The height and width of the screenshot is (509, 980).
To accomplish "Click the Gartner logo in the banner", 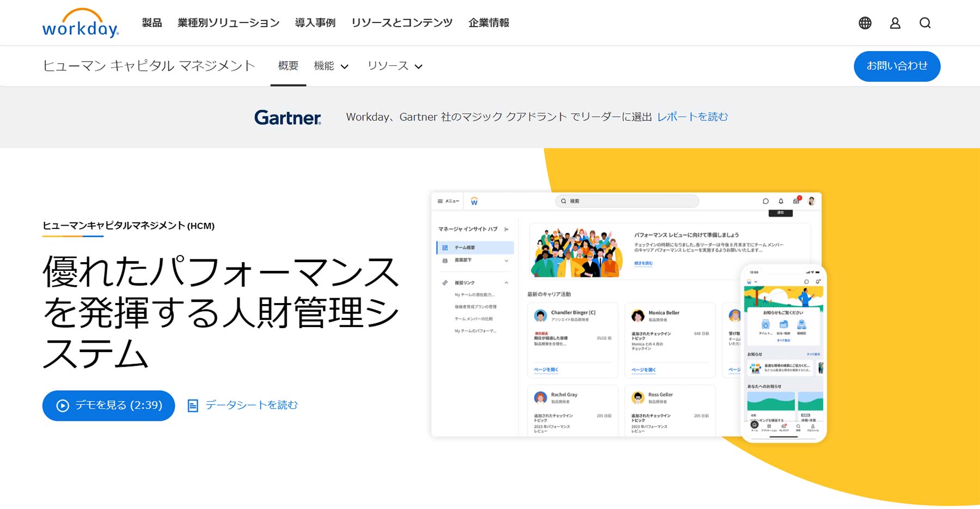I will 287,117.
